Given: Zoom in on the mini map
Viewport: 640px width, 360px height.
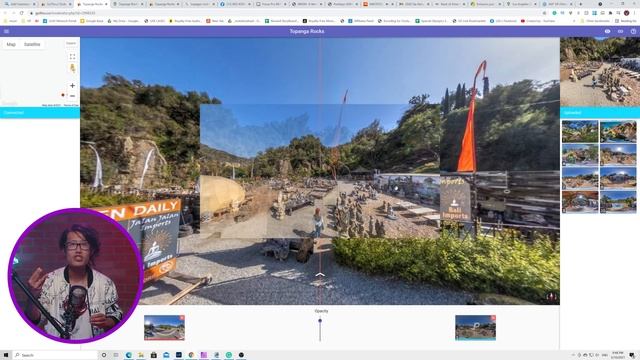Looking at the screenshot, I should click(x=72, y=86).
